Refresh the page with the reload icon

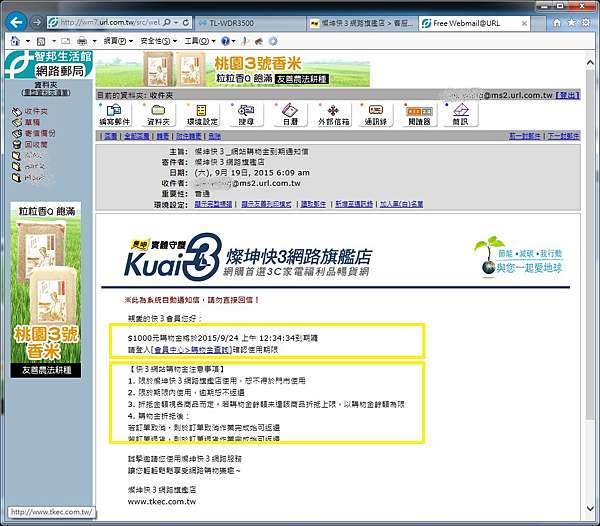point(186,23)
